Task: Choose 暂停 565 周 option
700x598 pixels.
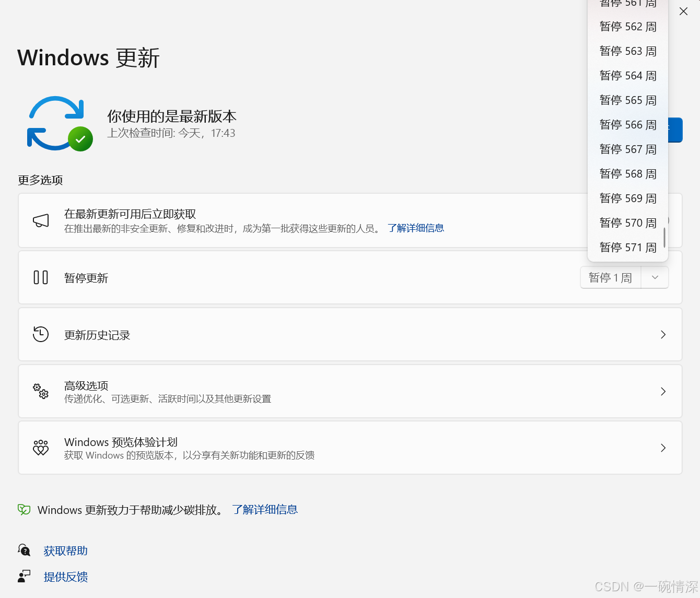Action: pyautogui.click(x=628, y=100)
